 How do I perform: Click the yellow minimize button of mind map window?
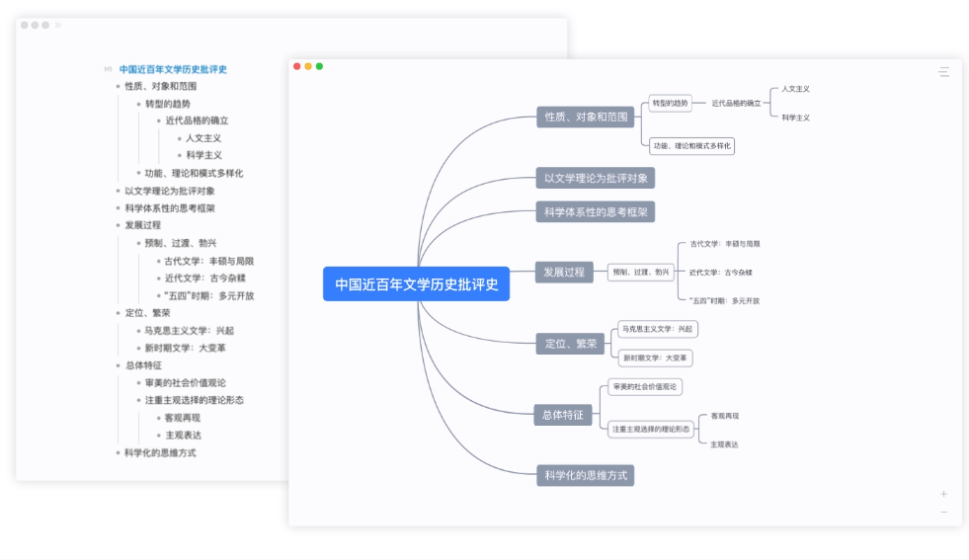pos(308,66)
